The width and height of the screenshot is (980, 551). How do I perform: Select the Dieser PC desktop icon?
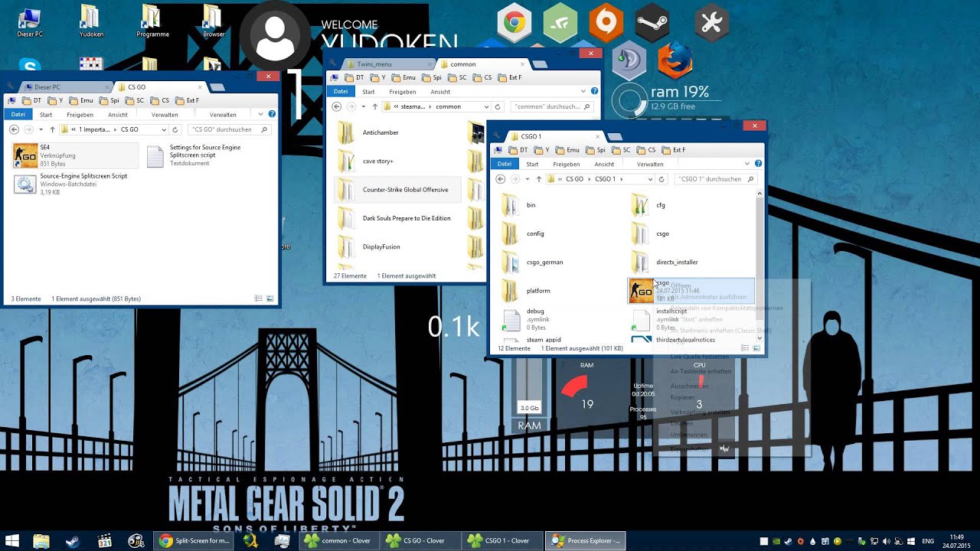click(30, 22)
